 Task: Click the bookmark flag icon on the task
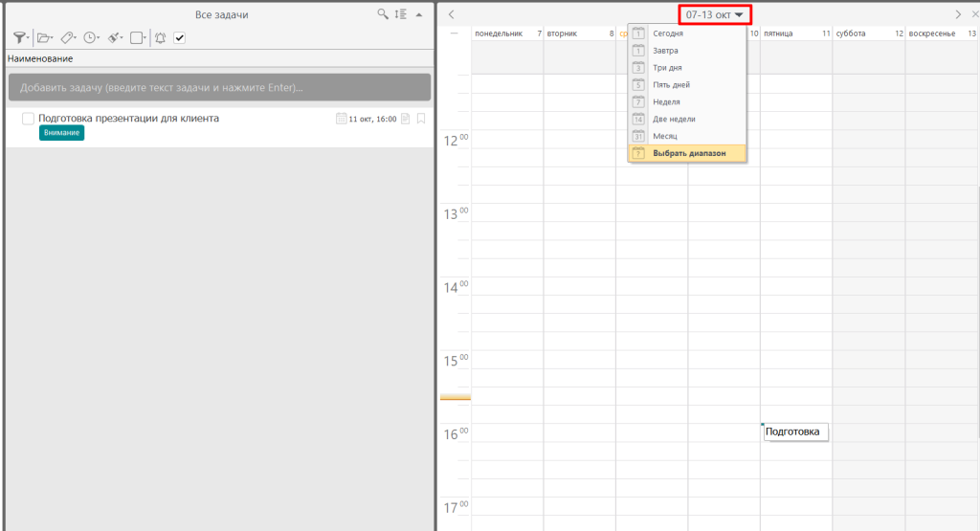[421, 119]
